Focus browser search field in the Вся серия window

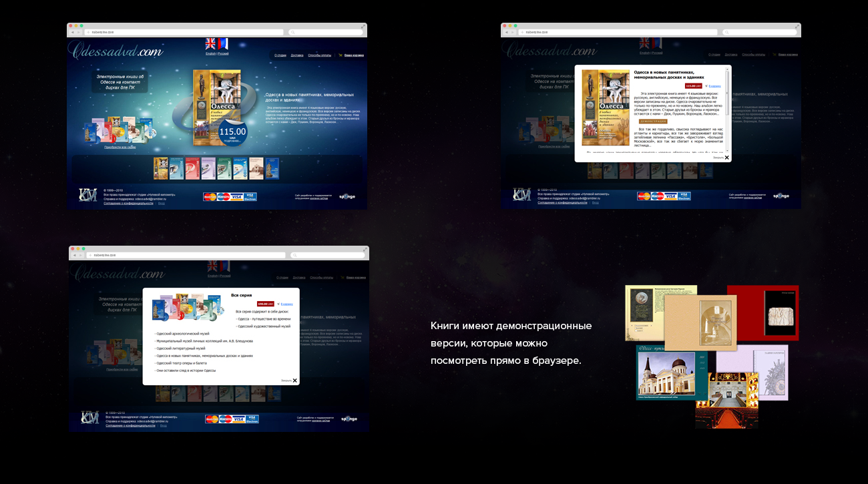[x=327, y=255]
